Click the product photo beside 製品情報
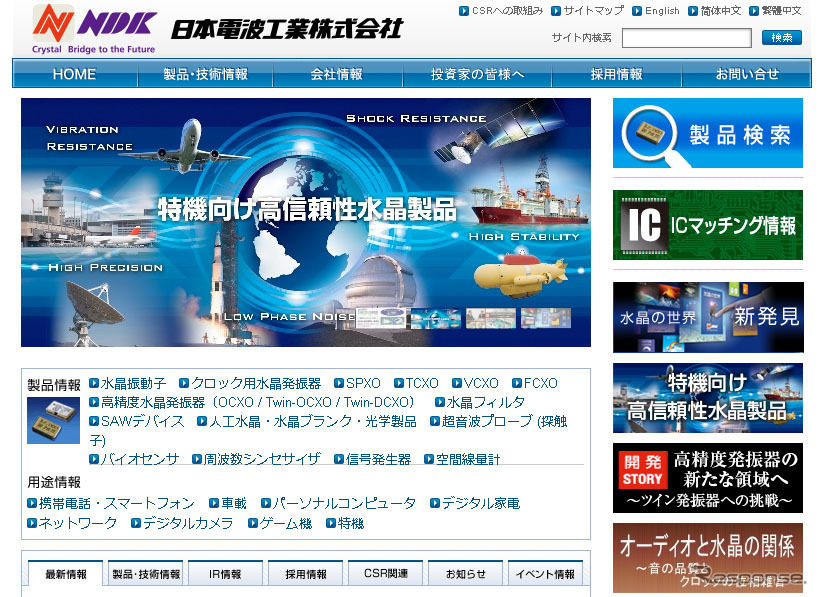818x597 pixels. [x=52, y=418]
